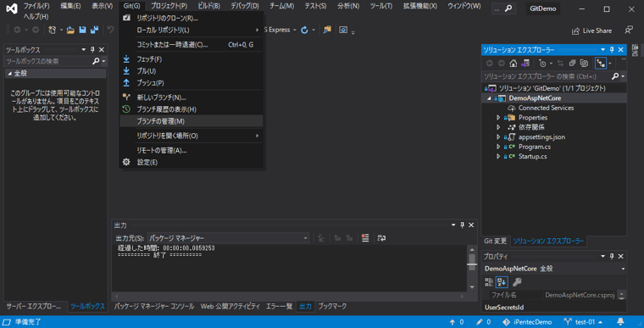Viewport: 644px width, 328px height.
Task: Pin the Solution Explorer panel
Action: (x=612, y=50)
